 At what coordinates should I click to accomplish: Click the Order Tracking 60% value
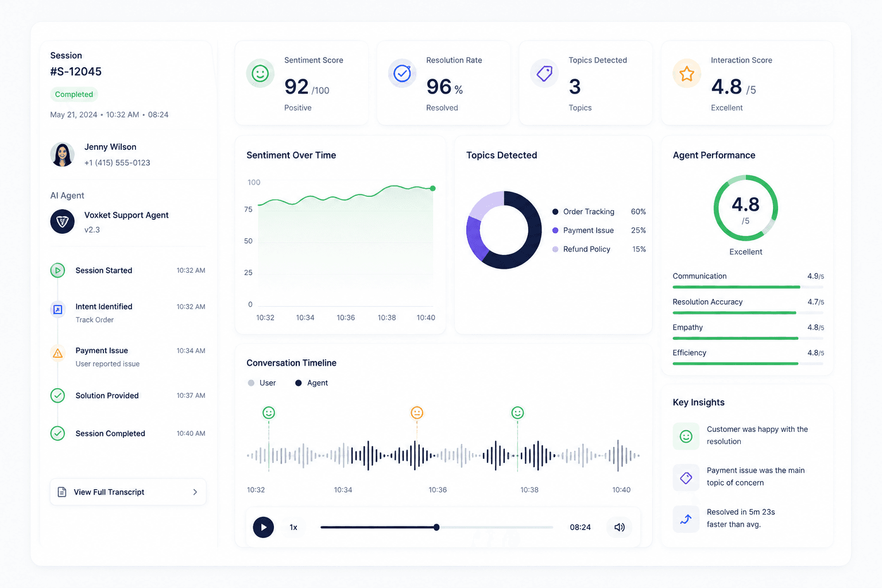pos(639,212)
